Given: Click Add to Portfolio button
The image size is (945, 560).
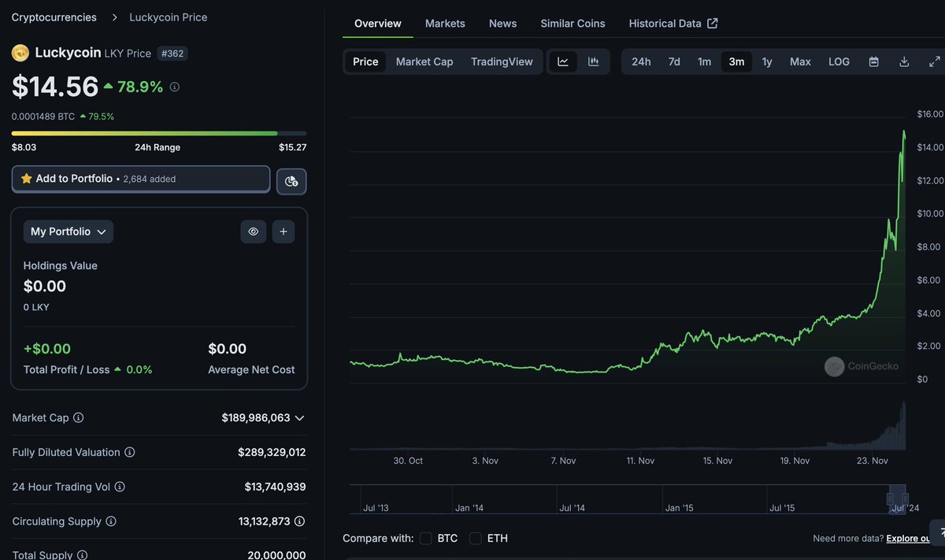Looking at the screenshot, I should click(x=141, y=179).
